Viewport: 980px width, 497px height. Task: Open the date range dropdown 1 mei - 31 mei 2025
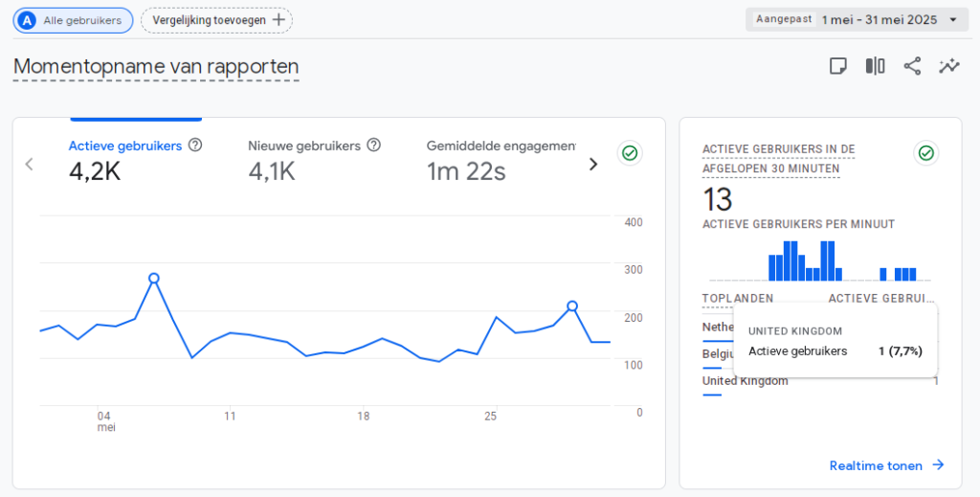(x=857, y=19)
